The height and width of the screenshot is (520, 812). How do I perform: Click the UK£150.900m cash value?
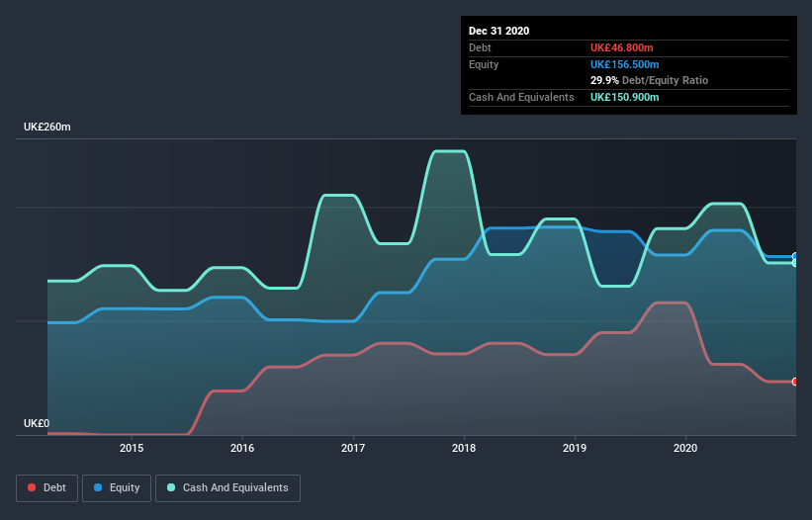click(x=624, y=97)
